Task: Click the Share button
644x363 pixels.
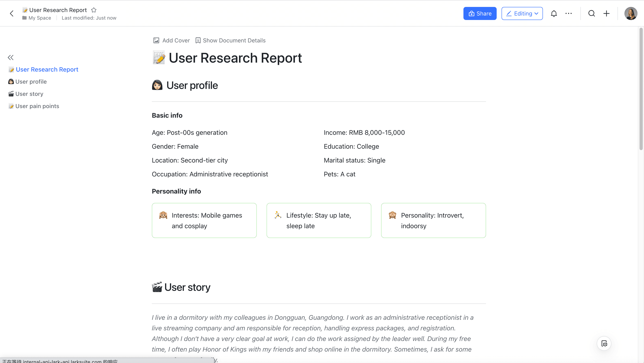Action: click(480, 13)
